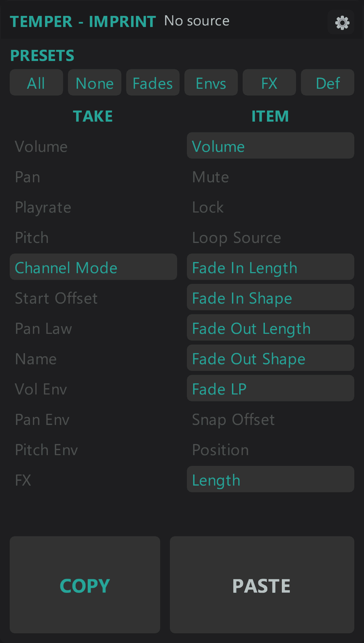Disable the Fade Out Shape property
Viewport: 364px width, 643px height.
click(270, 358)
